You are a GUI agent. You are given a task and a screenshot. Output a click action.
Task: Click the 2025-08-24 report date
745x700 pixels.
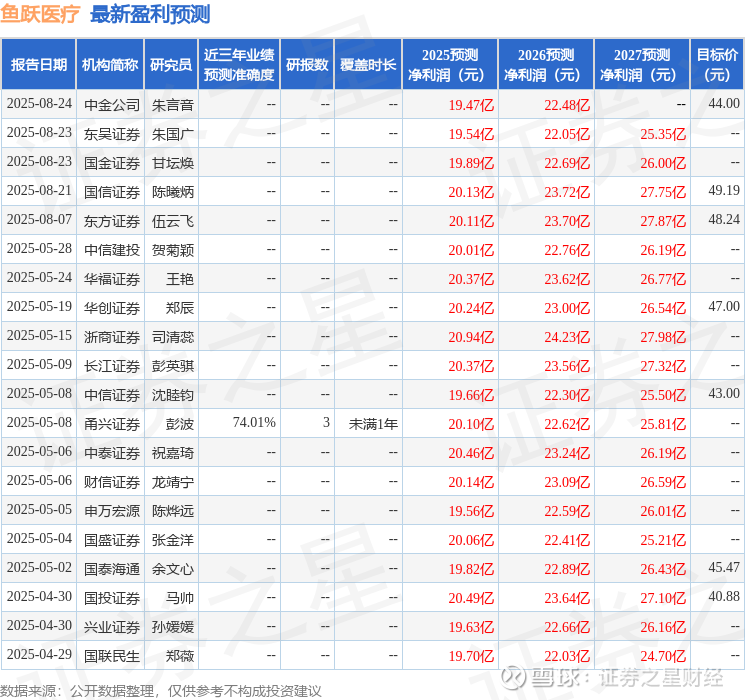pyautogui.click(x=39, y=104)
